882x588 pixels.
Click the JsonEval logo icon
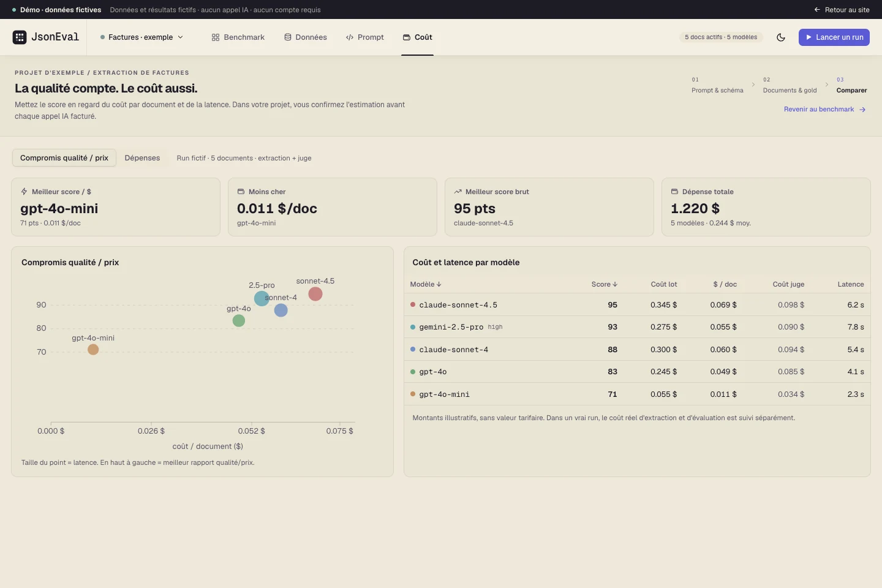(20, 37)
